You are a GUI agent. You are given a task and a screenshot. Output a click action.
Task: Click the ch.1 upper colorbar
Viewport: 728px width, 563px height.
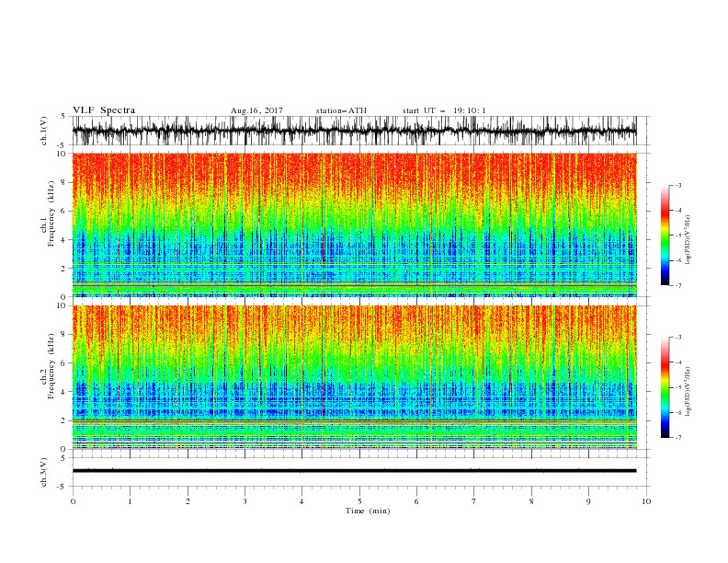point(665,236)
